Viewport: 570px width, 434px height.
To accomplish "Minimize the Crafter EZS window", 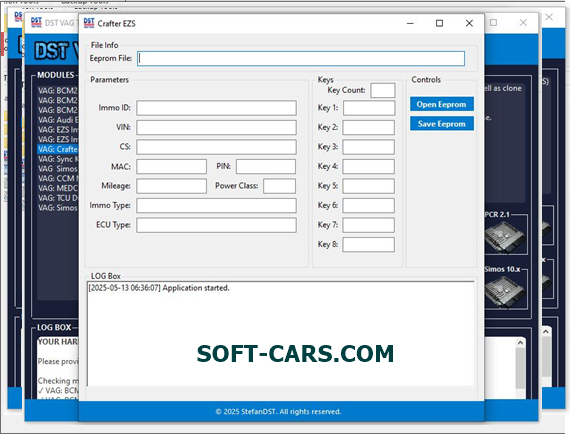I will (x=410, y=23).
